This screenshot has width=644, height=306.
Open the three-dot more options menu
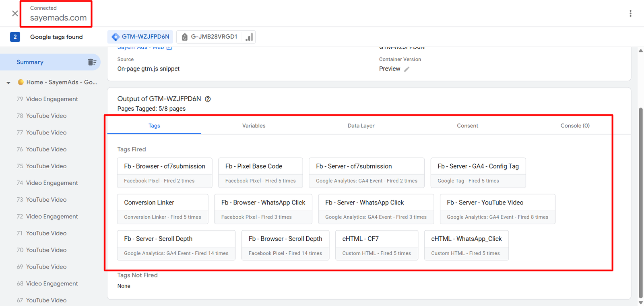[x=630, y=13]
